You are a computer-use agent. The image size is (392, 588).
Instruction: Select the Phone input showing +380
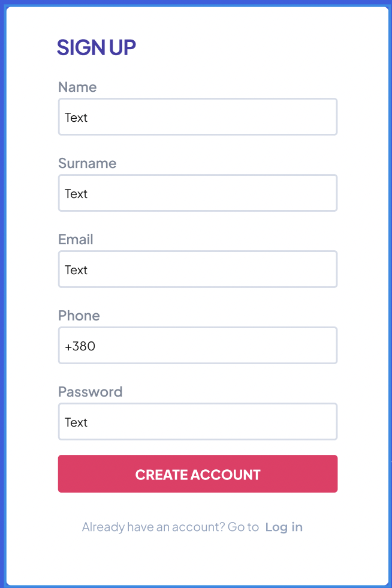point(198,345)
